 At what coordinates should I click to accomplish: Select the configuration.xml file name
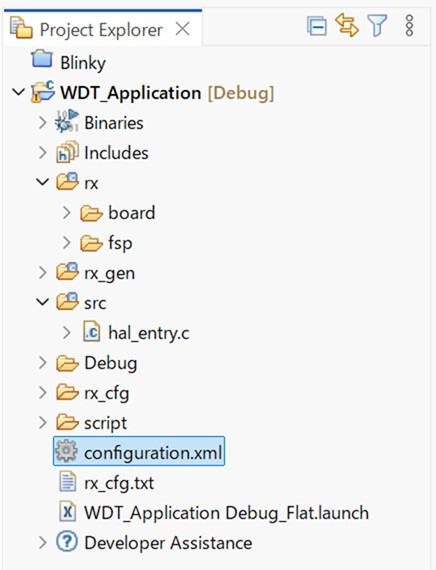[x=153, y=453]
